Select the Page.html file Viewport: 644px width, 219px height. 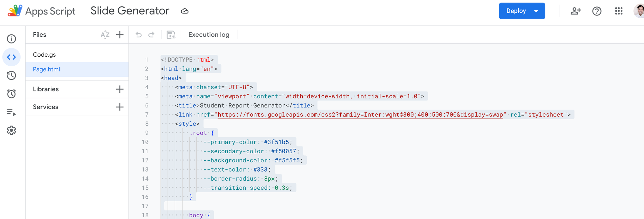(x=46, y=69)
